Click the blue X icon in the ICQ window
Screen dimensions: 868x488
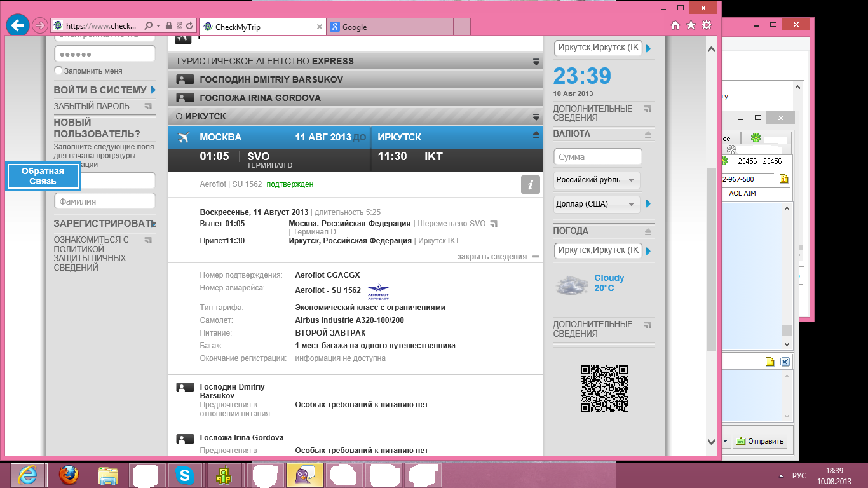coord(785,362)
